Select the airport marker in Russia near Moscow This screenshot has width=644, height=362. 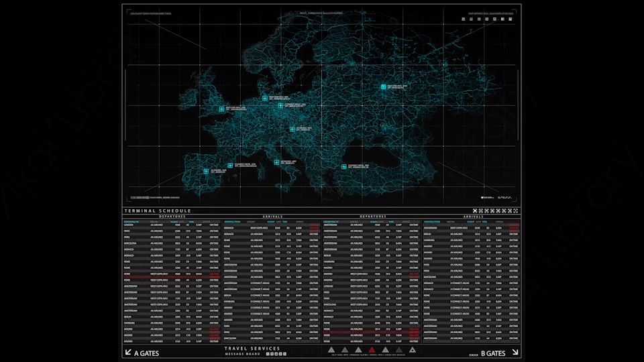pos(383,87)
